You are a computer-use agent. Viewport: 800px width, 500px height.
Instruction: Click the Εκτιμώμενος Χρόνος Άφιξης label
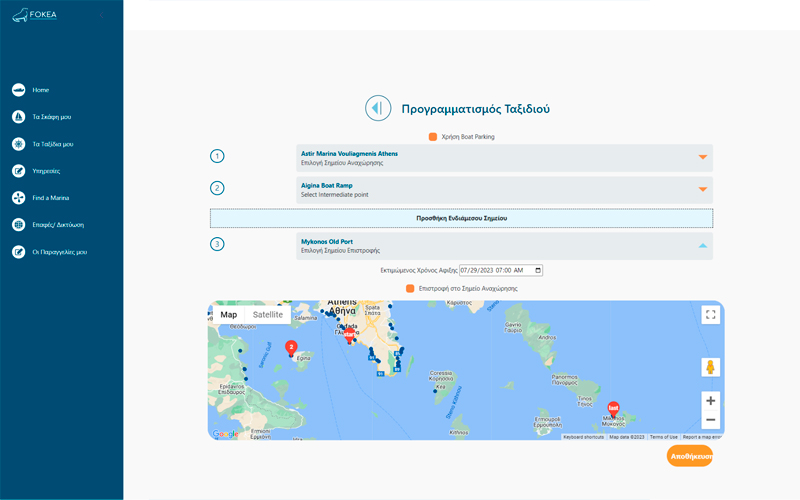[x=418, y=270]
